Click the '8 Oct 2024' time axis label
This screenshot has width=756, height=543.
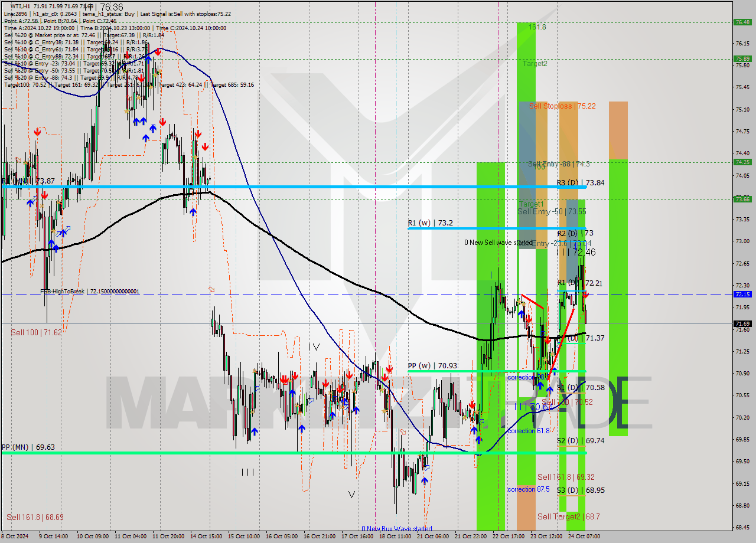point(15,537)
